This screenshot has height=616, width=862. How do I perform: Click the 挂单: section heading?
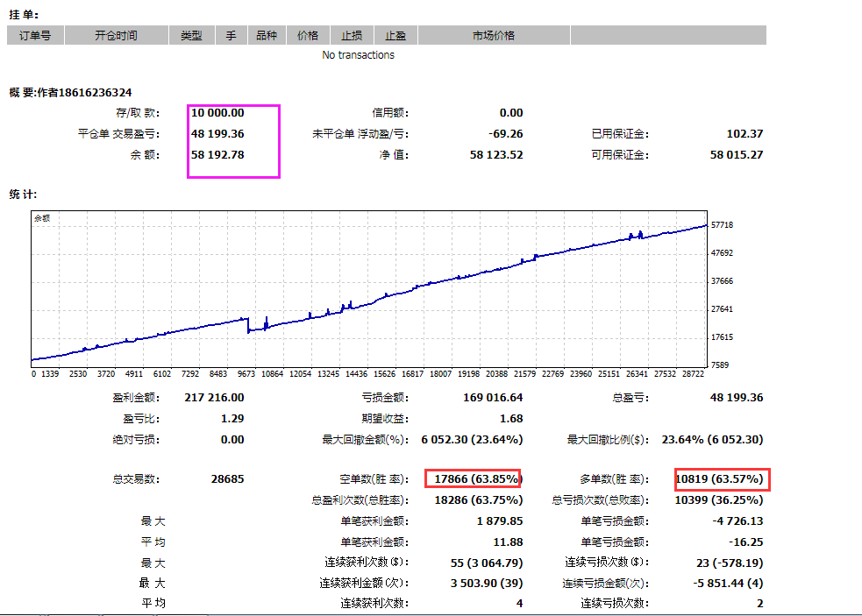click(25, 15)
